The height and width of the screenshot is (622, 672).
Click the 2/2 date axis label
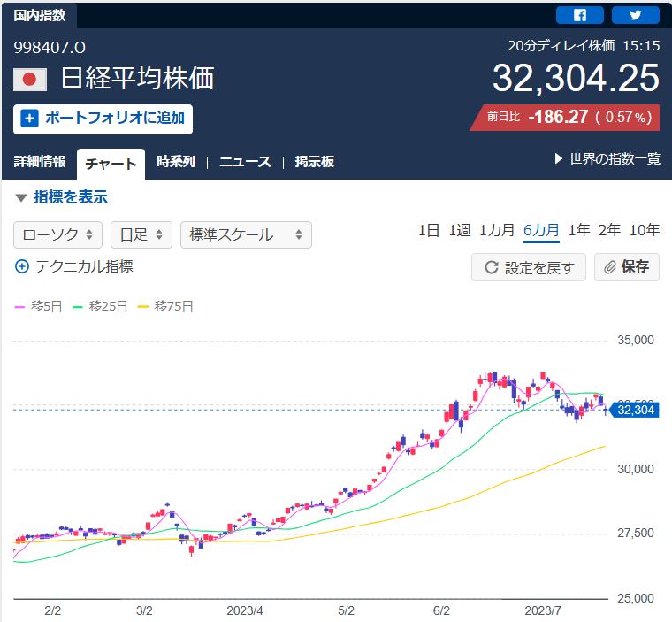coord(53,610)
